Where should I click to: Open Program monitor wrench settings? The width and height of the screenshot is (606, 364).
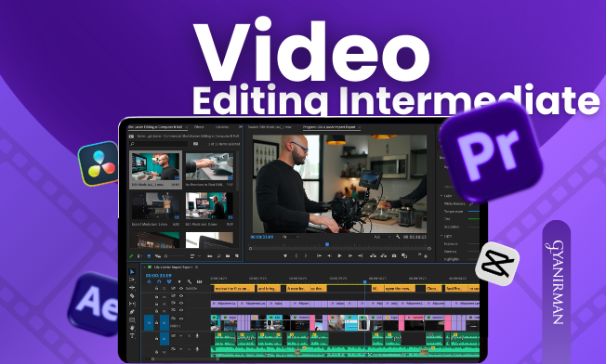pos(398,237)
